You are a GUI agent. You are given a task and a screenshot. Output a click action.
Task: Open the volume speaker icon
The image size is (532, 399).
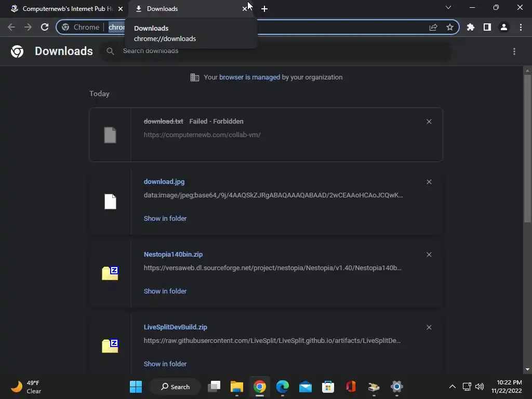click(480, 387)
